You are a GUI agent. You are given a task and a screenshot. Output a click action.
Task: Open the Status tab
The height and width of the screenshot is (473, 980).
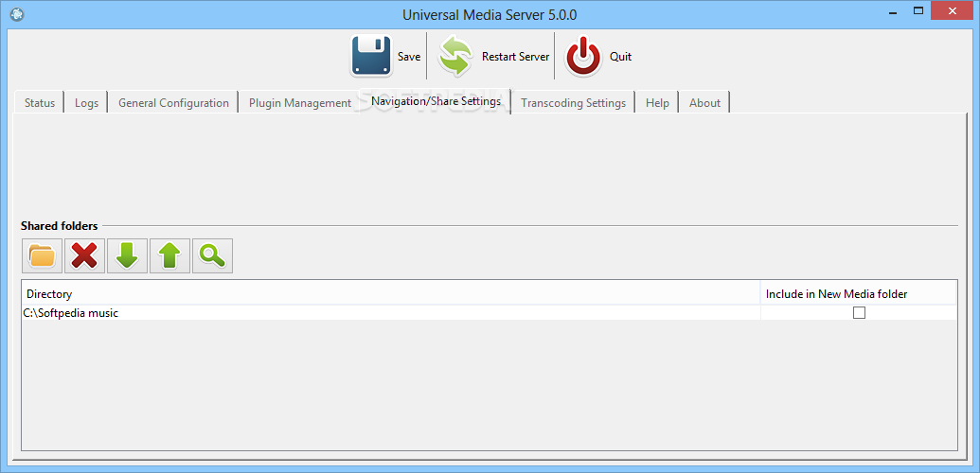click(40, 103)
